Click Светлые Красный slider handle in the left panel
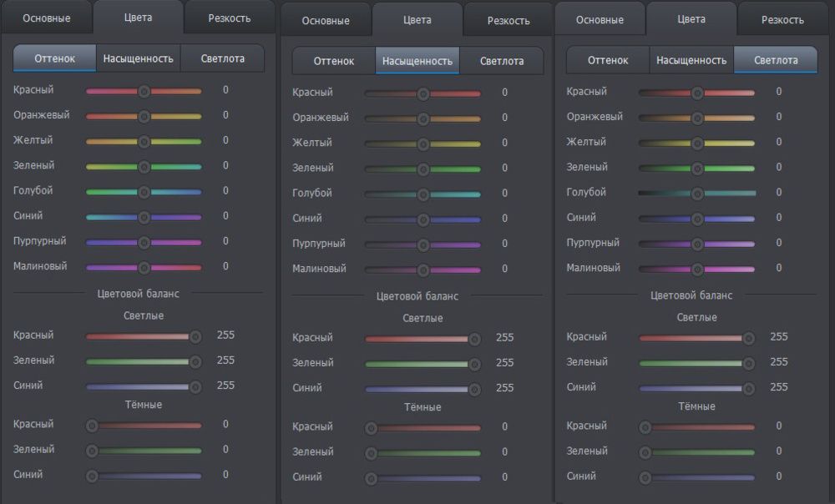 pos(195,336)
